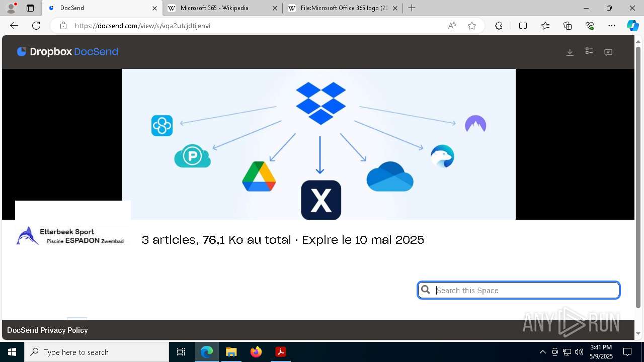Close the Microsoft 365 Wikipedia tab
The height and width of the screenshot is (362, 644).
[275, 8]
